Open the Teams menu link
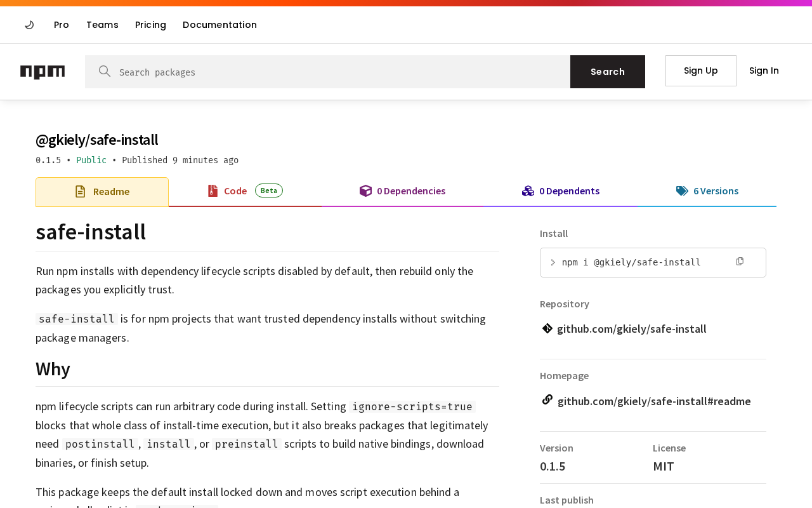Viewport: 812px width, 508px height. [102, 25]
